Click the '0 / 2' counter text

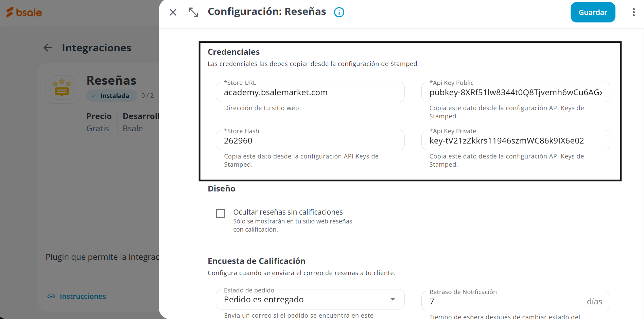coord(147,96)
